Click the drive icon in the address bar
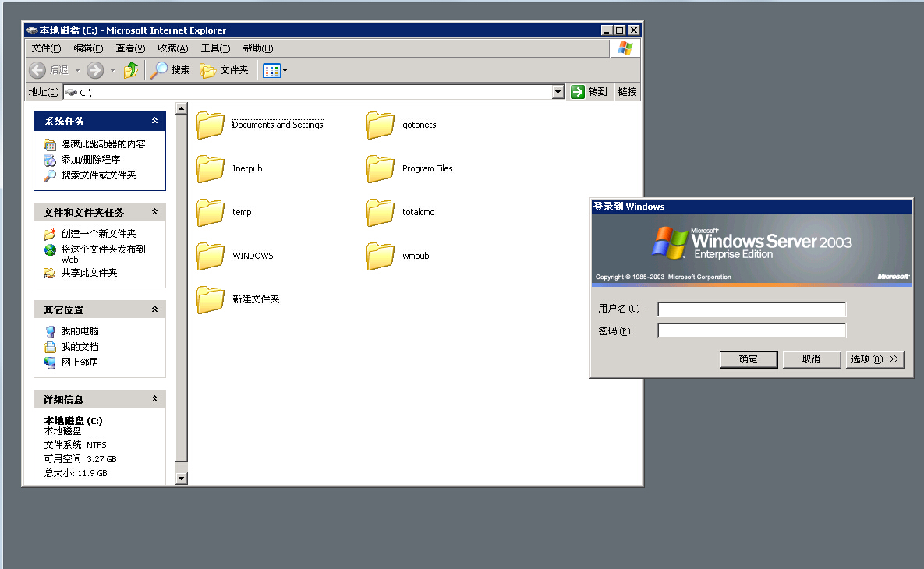This screenshot has height=569, width=924. click(x=71, y=92)
